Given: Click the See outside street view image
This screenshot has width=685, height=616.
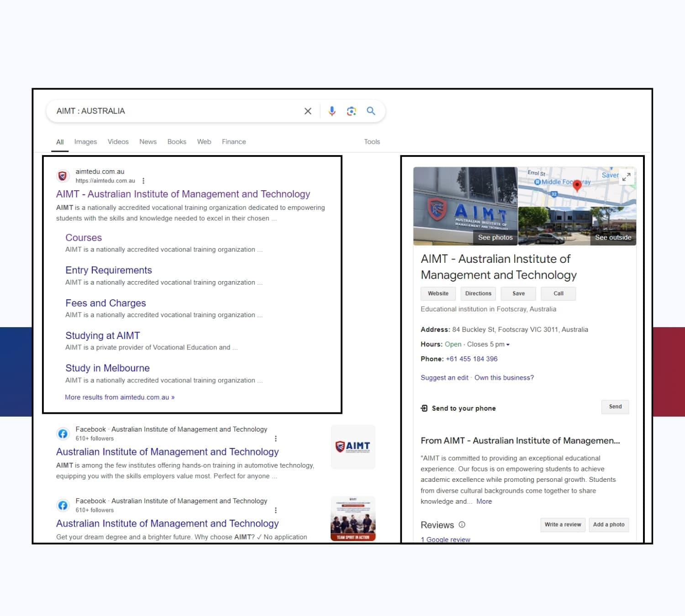Looking at the screenshot, I should (x=577, y=226).
